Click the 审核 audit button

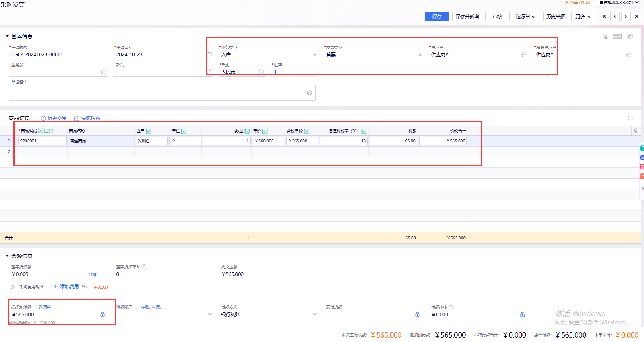(x=497, y=16)
